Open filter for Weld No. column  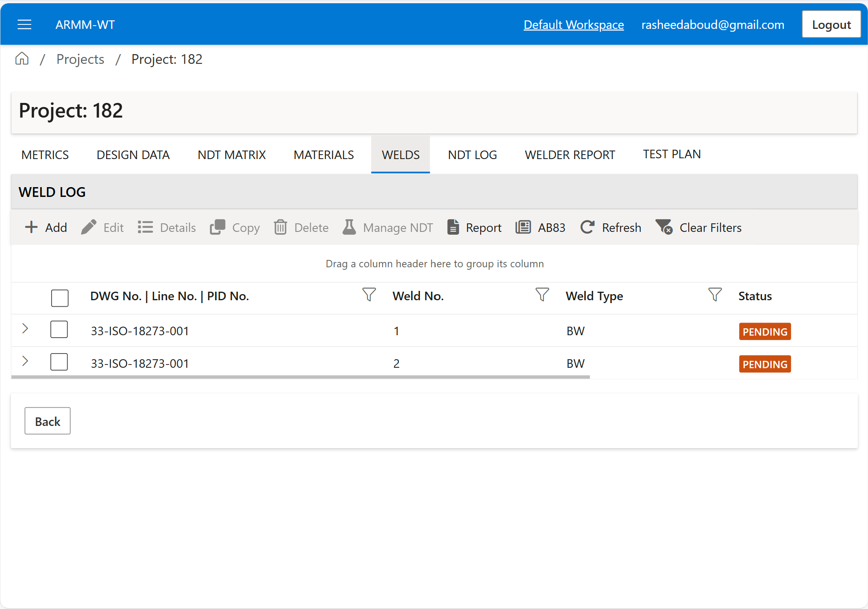[542, 295]
